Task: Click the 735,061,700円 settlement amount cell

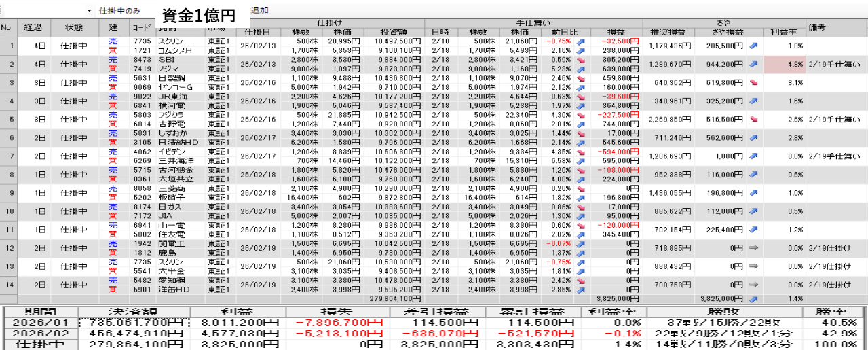Action: (x=134, y=322)
